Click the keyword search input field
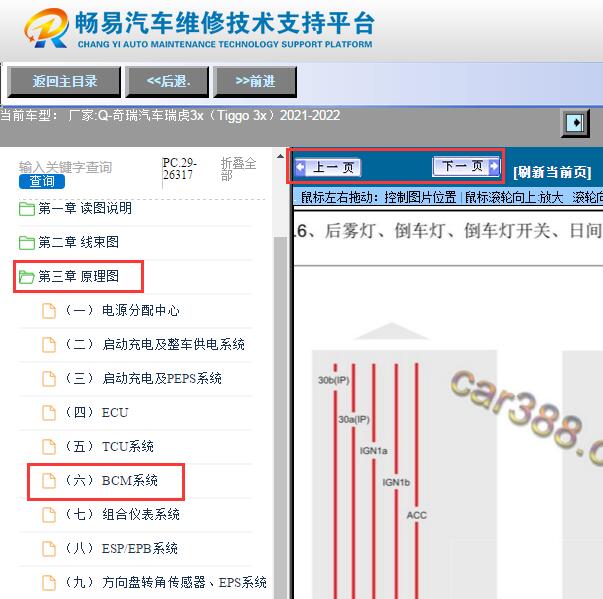 pos(65,167)
